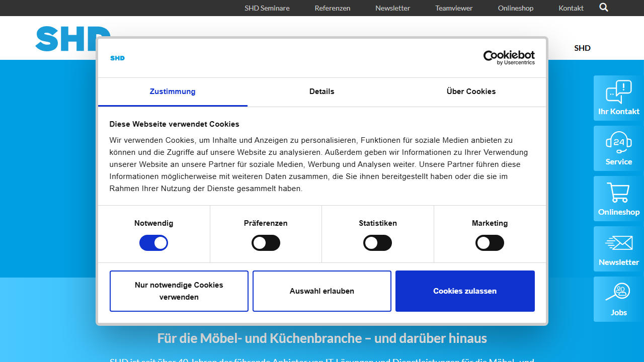Switch to the Details tab
644x362 pixels.
coord(322,92)
